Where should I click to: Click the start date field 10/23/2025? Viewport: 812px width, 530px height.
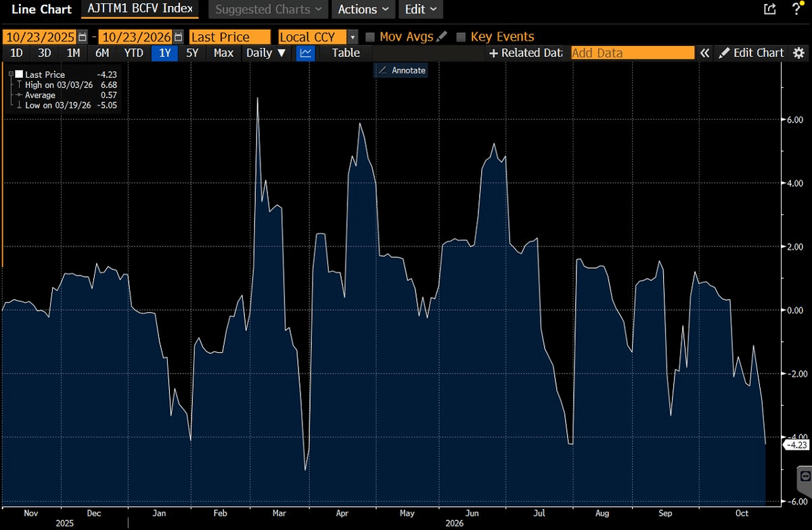pos(41,37)
